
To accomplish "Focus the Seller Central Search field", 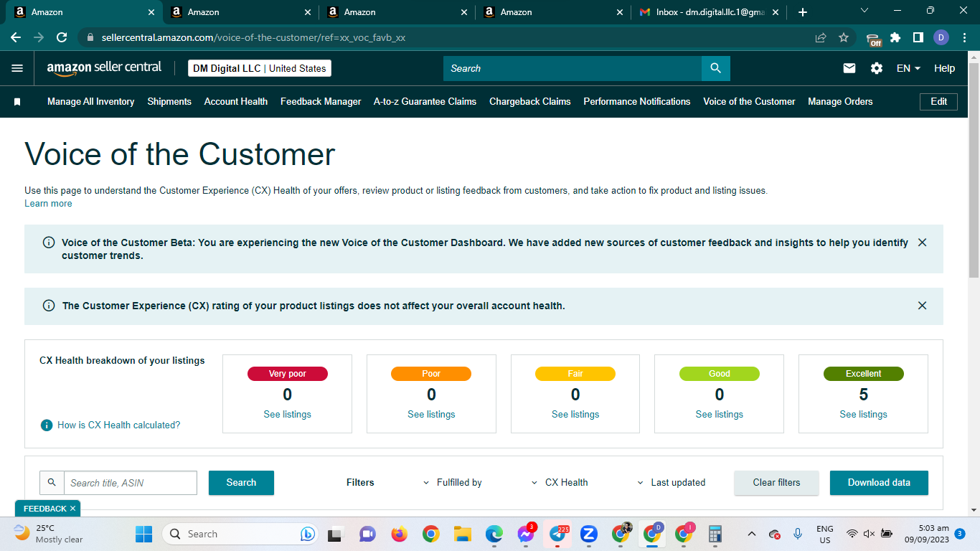I will 573,68.
